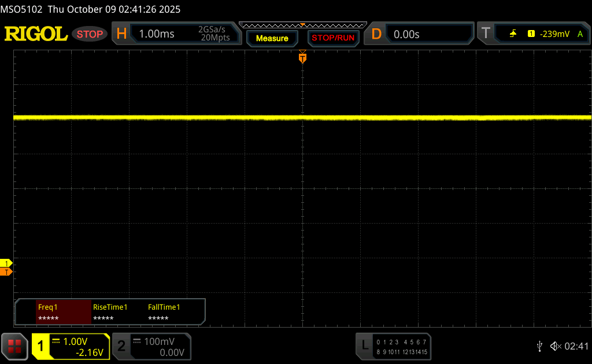Tap the orange D delay label
This screenshot has height=364, width=592.
pyautogui.click(x=376, y=34)
